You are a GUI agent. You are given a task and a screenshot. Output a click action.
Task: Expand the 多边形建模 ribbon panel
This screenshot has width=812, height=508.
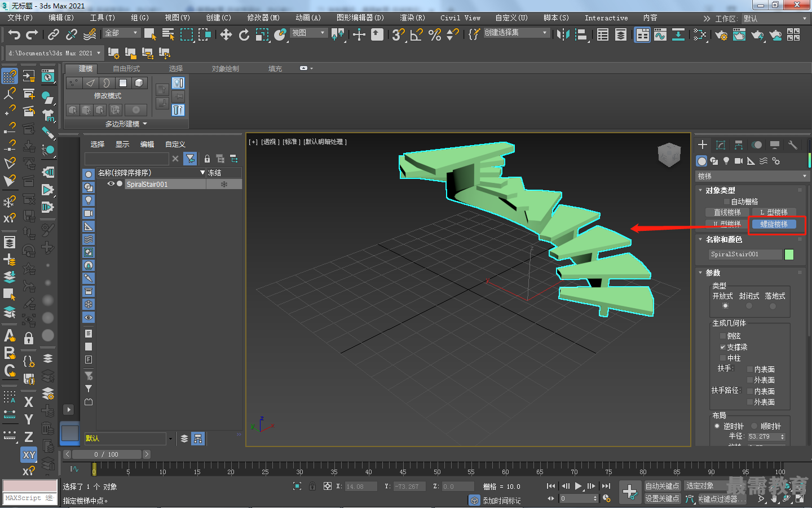[126, 124]
